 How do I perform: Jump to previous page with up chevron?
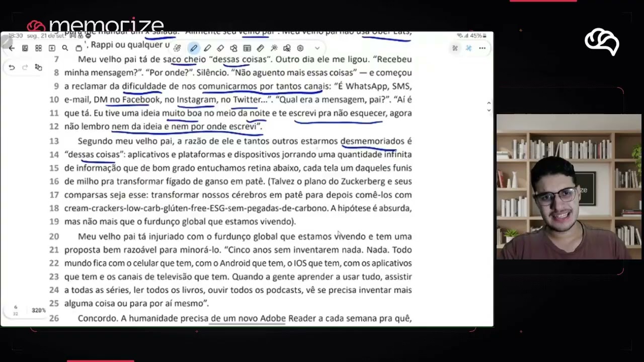tap(489, 103)
